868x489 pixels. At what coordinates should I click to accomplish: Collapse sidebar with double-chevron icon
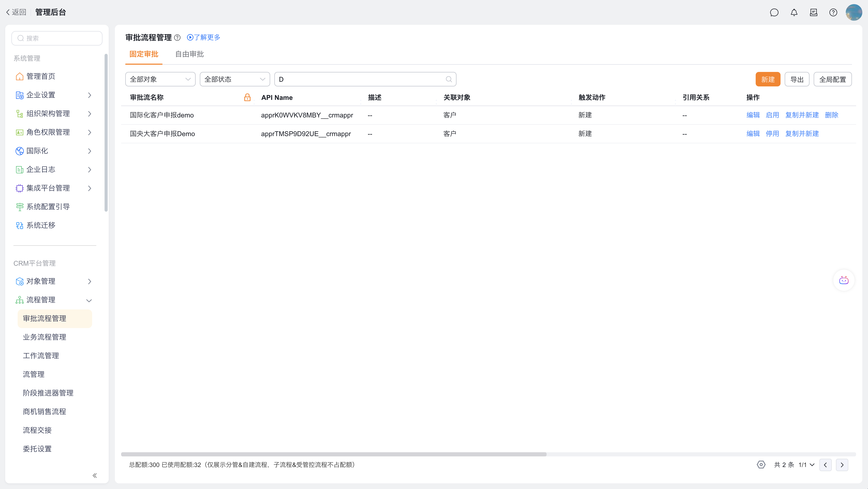pos(95,476)
